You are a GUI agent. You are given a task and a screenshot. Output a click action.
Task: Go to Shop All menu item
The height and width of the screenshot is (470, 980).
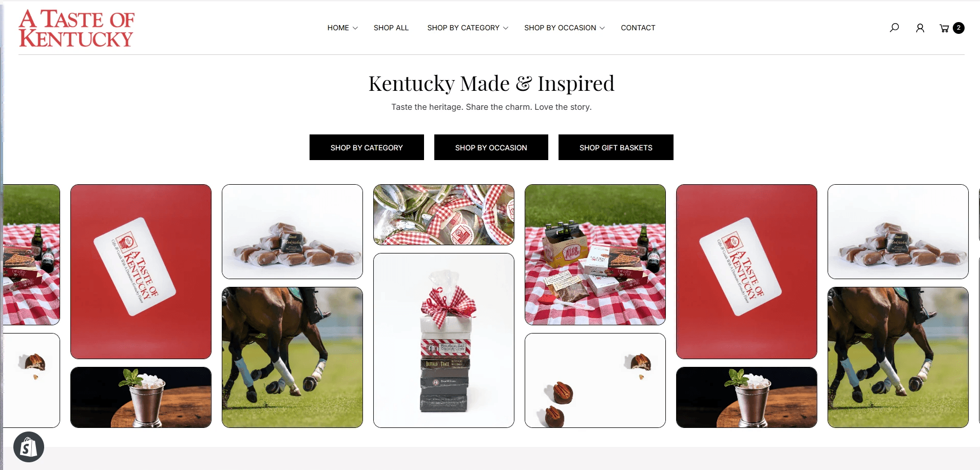click(x=391, y=28)
